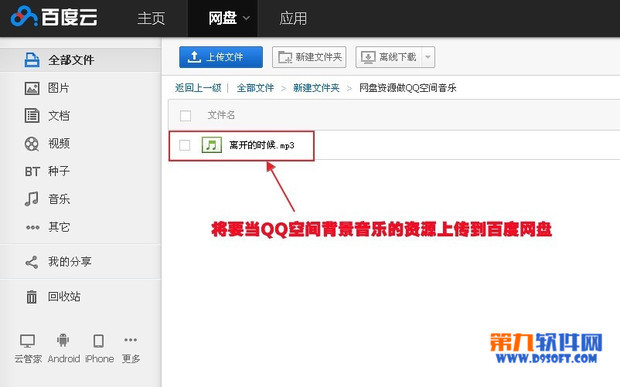Click the share icon in sidebar

[x=32, y=262]
